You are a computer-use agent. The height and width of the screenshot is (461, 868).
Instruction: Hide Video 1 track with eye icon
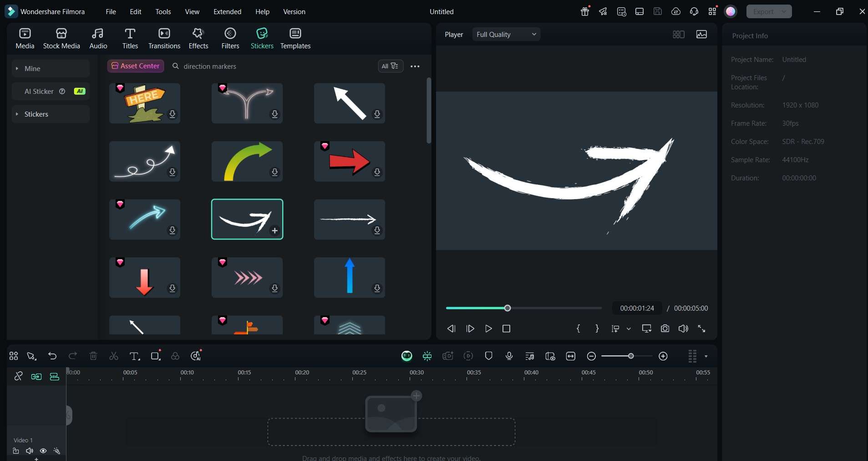(43, 451)
